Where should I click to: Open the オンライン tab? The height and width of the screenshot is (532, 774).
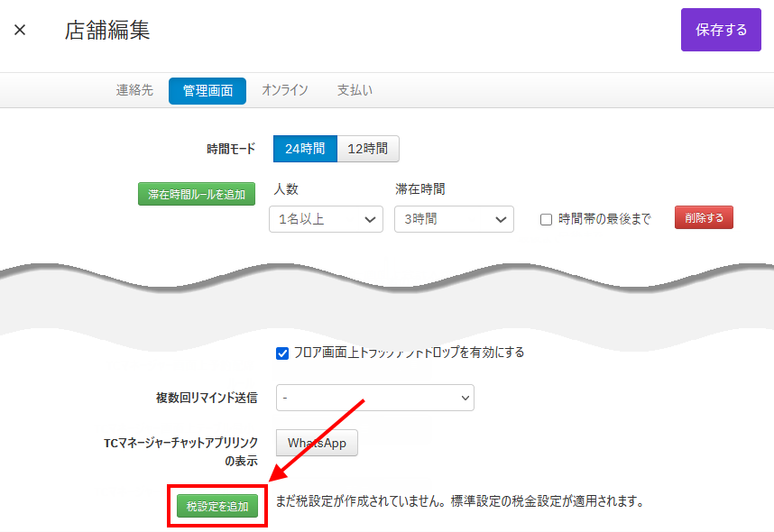click(285, 90)
